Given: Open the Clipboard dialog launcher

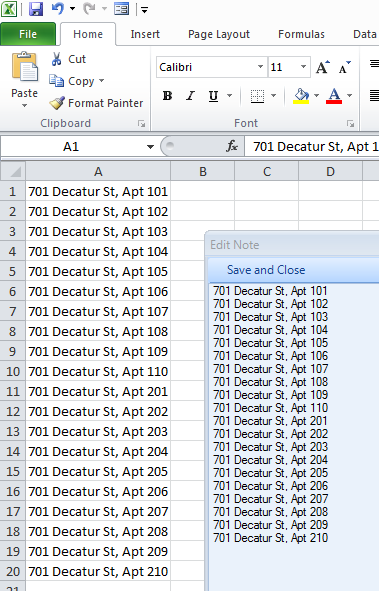Looking at the screenshot, I should [x=141, y=123].
